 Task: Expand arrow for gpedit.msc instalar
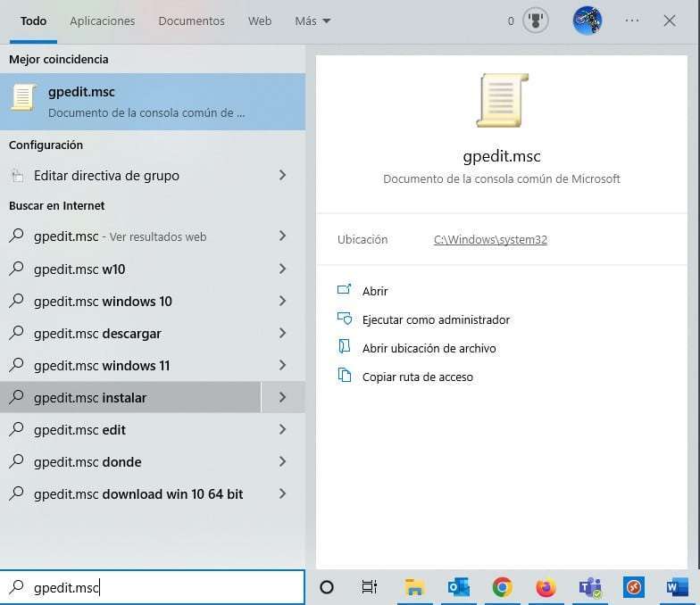click(282, 397)
